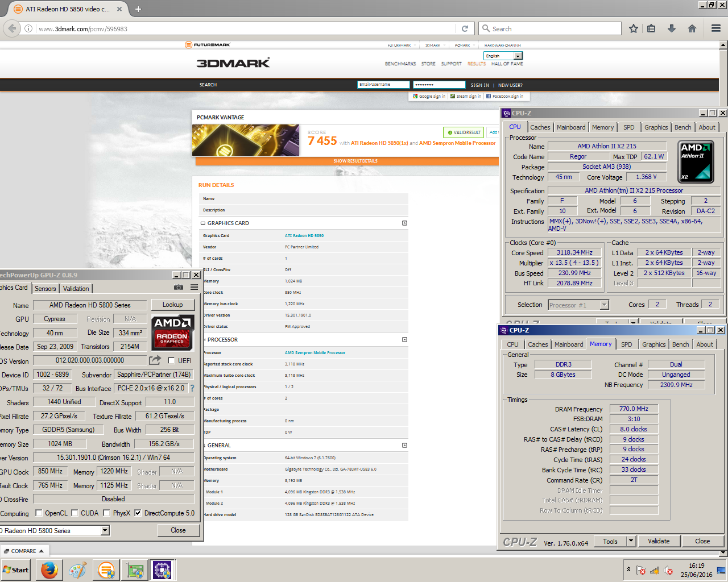Open the GPU selection dropdown in GPU-Z
The width and height of the screenshot is (728, 582).
pos(105,530)
